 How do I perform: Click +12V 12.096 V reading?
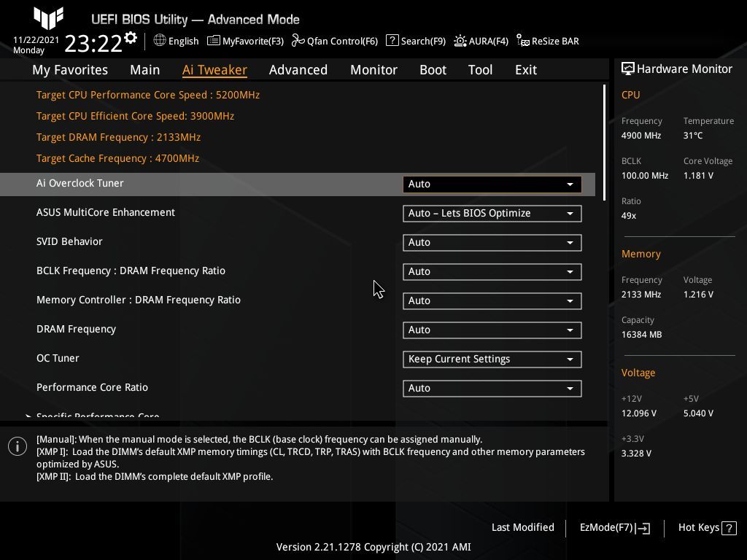pos(639,413)
